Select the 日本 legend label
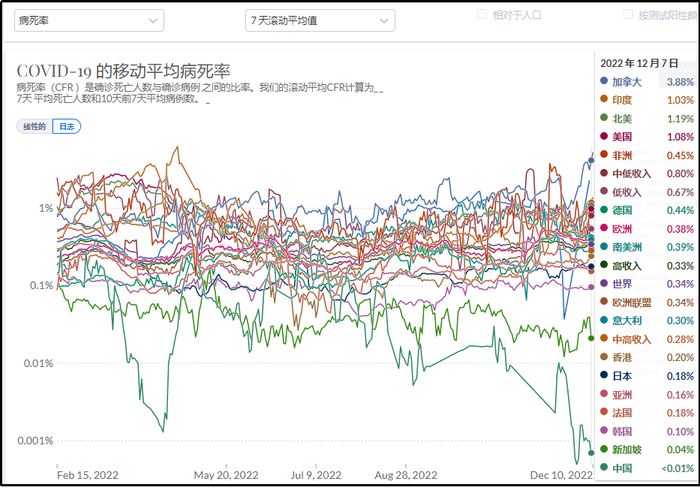Image resolution: width=700 pixels, height=488 pixels. click(622, 376)
